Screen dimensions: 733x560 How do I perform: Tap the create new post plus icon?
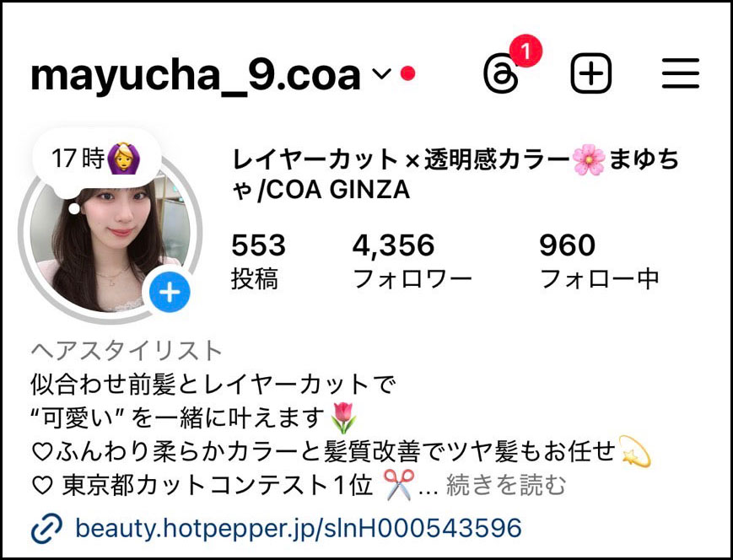(x=591, y=73)
